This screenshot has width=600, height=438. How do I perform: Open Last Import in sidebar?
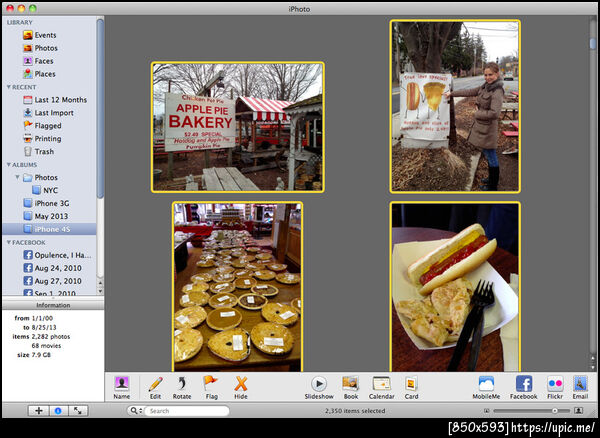pos(49,113)
